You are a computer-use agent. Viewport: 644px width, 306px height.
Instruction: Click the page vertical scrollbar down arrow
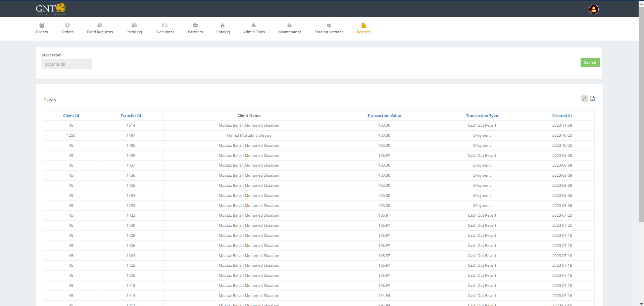(x=641, y=304)
